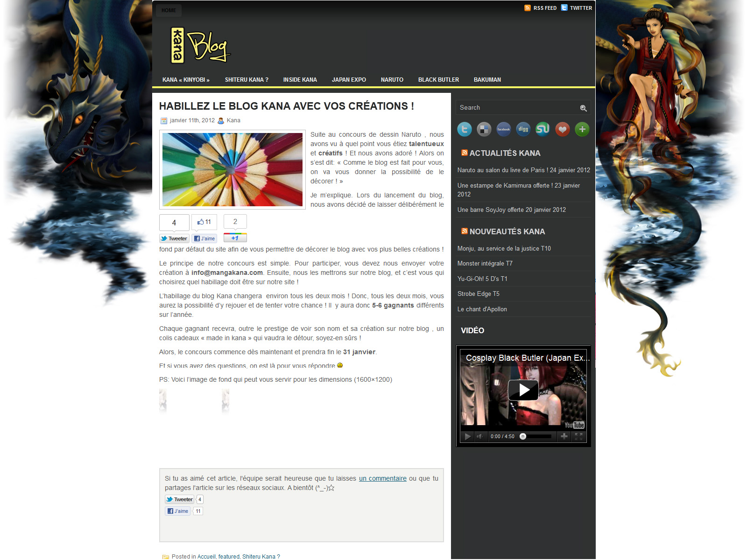Open the Twitter round icon in sidebar
This screenshot has height=560, width=747.
pyautogui.click(x=464, y=129)
